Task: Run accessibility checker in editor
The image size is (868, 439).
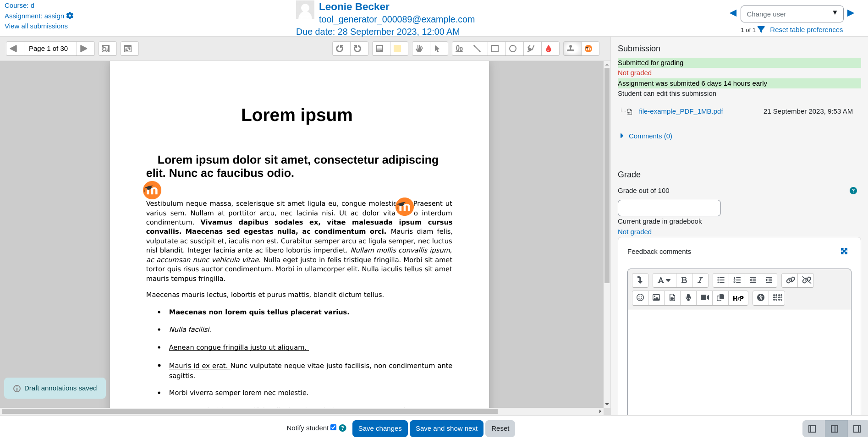Action: 761,298
